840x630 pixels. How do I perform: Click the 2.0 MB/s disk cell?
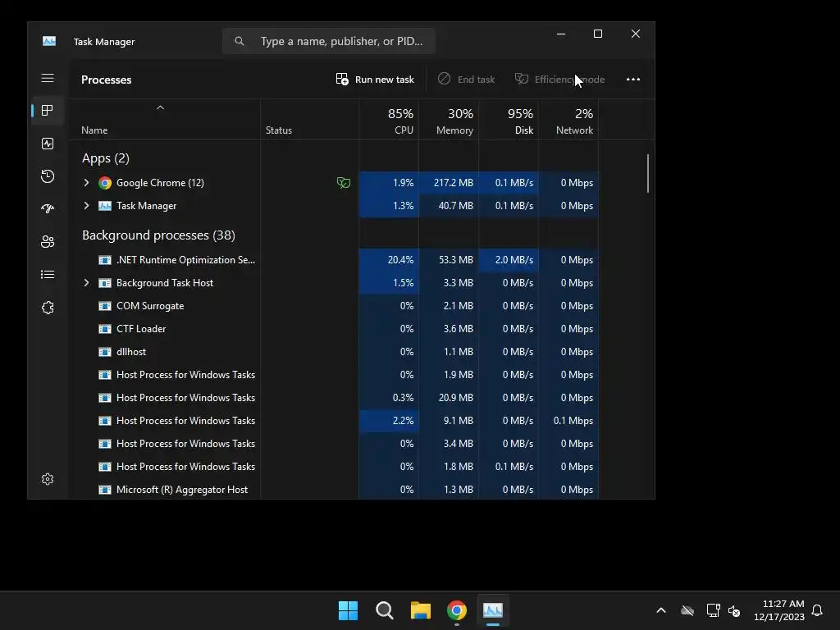point(509,260)
